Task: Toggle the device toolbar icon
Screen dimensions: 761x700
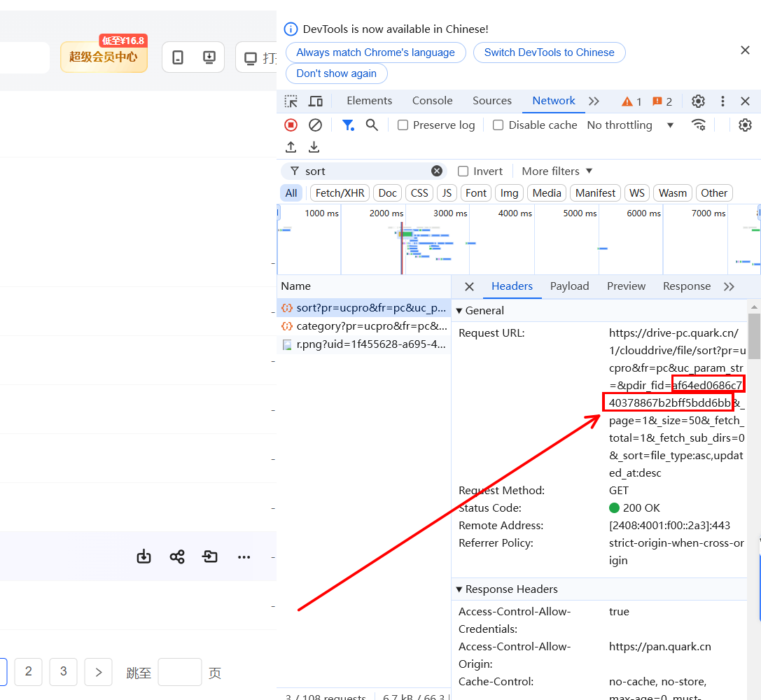Action: point(316,101)
